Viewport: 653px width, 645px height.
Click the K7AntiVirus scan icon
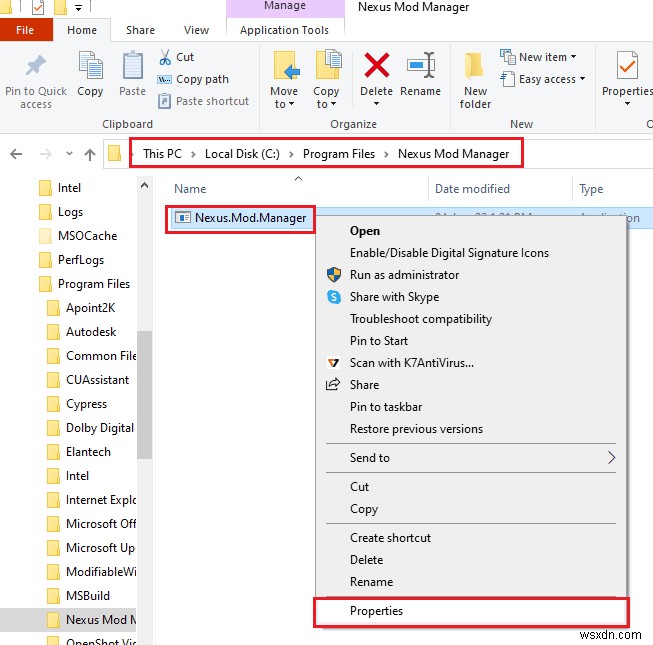[x=333, y=363]
